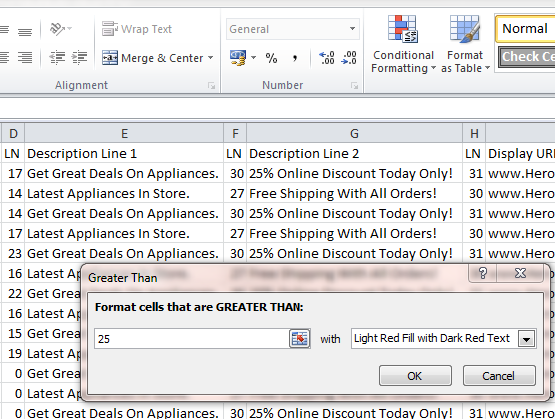This screenshot has height=419, width=555.
Task: Click Merge & Center button
Action: click(x=153, y=58)
